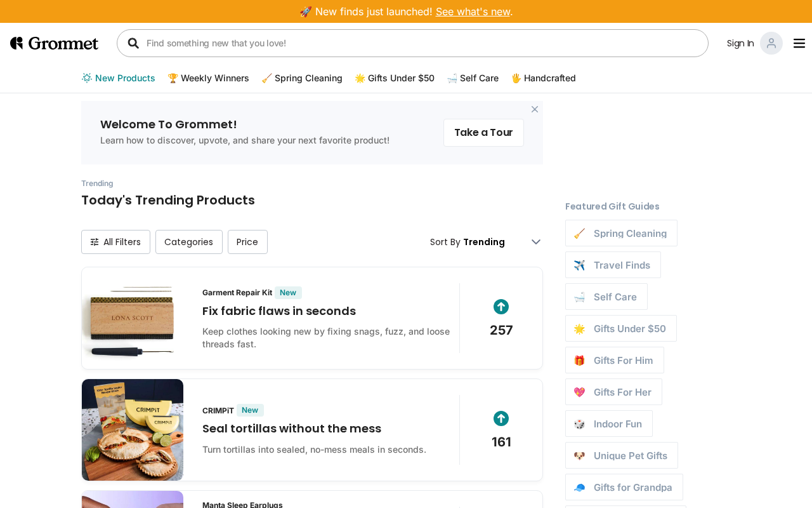Screen dimensions: 812x508
Task: Expand the Price filter
Action: tap(247, 242)
